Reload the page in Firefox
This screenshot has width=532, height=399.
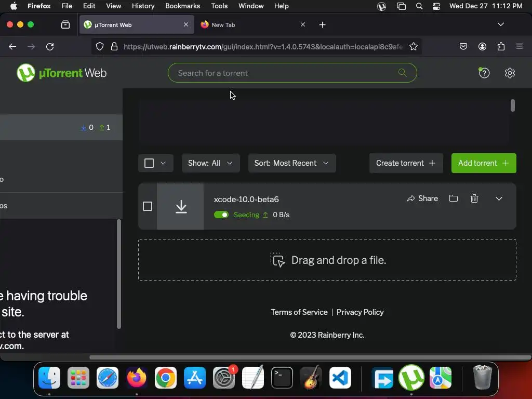tap(50, 46)
